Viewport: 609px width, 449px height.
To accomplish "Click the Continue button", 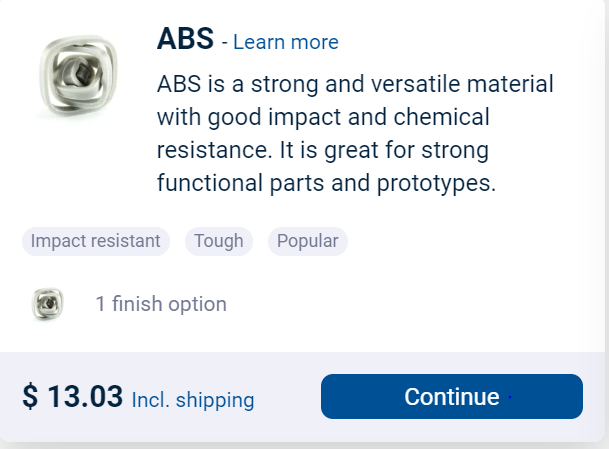I will (x=452, y=397).
